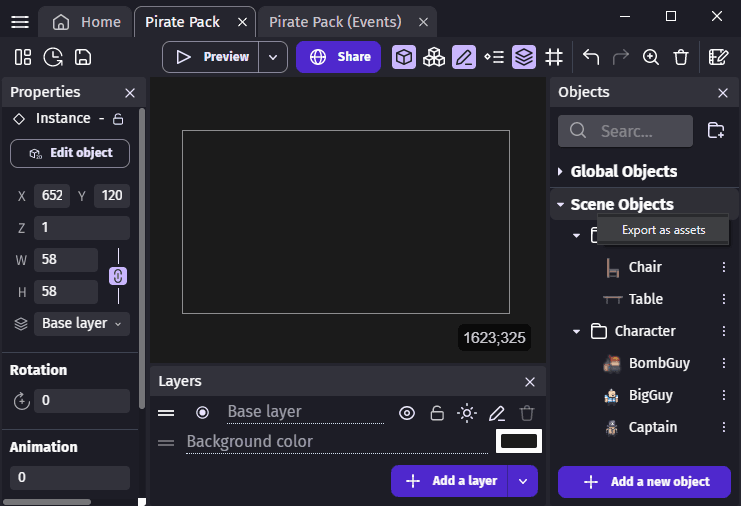Select Base layer radio button
The image size is (741, 506).
202,413
